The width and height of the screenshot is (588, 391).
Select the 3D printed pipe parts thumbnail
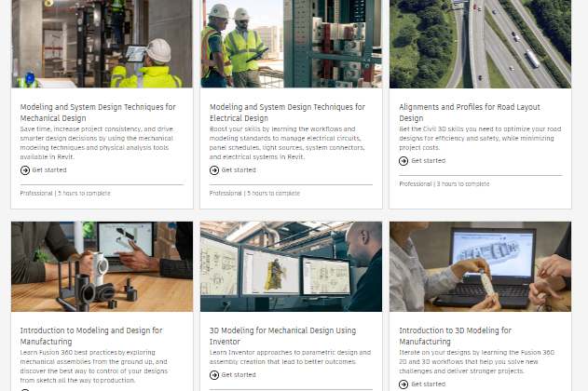102,266
